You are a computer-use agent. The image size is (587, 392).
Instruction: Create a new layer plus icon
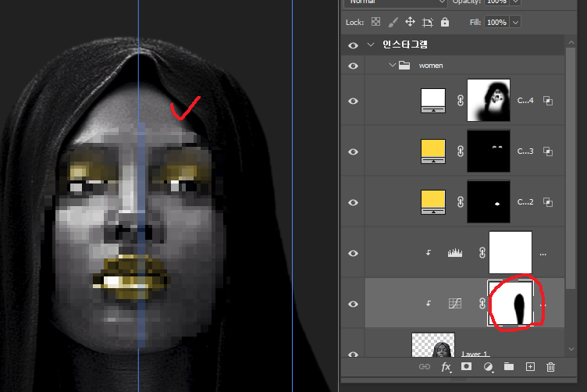pyautogui.click(x=530, y=366)
